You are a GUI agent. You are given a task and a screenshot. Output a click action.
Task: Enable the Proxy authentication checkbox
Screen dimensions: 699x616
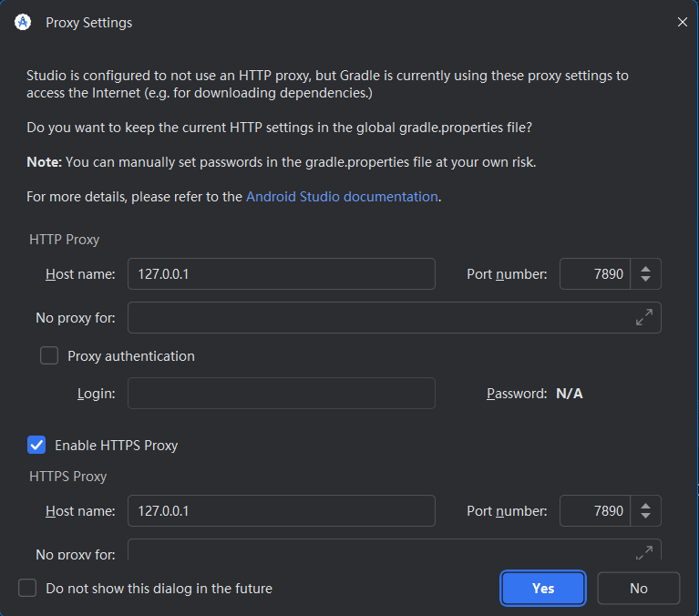click(x=49, y=356)
